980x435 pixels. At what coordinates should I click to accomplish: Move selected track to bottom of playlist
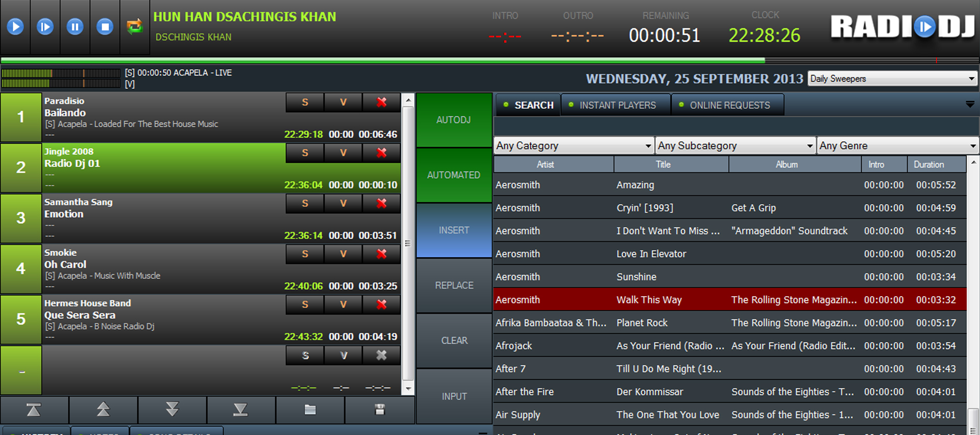pyautogui.click(x=240, y=409)
